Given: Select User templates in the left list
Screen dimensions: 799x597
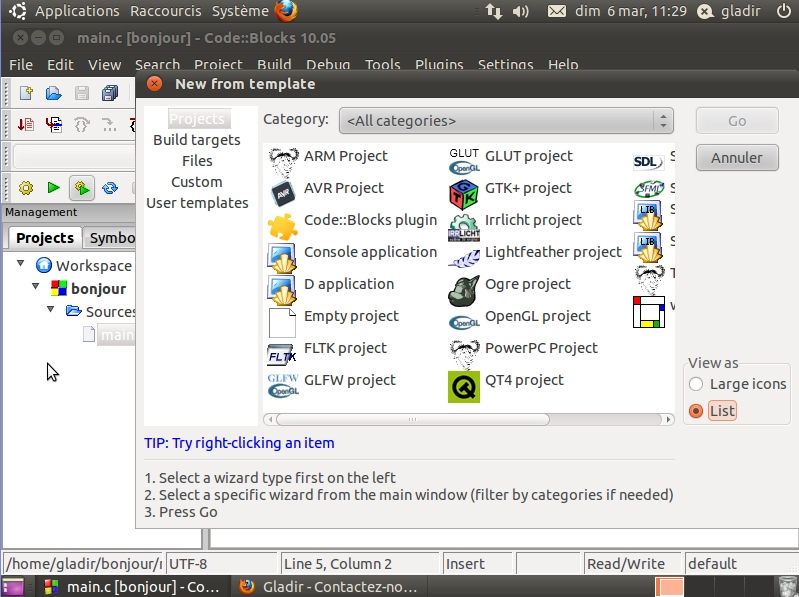Looking at the screenshot, I should point(197,203).
